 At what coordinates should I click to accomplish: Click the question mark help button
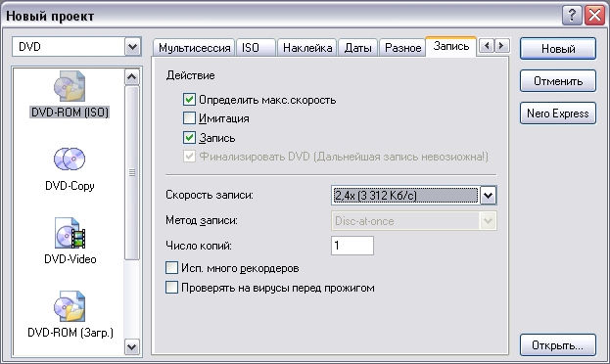click(572, 16)
